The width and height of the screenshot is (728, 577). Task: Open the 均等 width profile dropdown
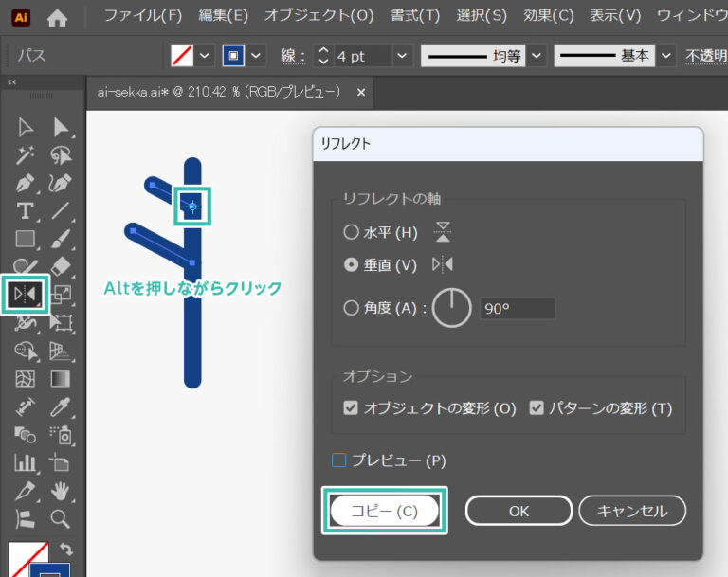point(537,56)
